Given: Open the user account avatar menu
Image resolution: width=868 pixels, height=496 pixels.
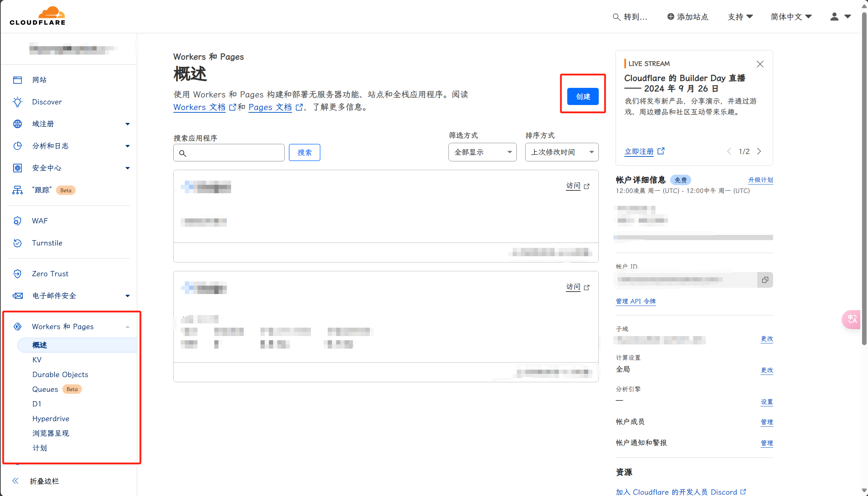Looking at the screenshot, I should click(840, 16).
